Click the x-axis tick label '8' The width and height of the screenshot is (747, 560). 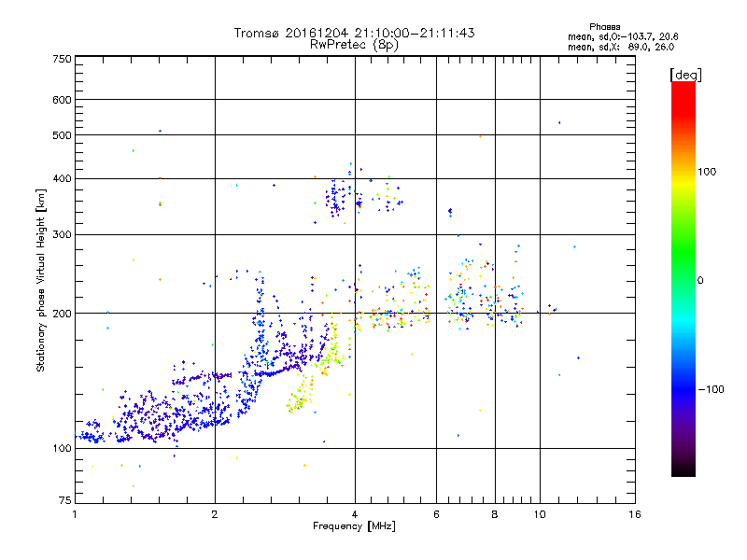tap(495, 514)
